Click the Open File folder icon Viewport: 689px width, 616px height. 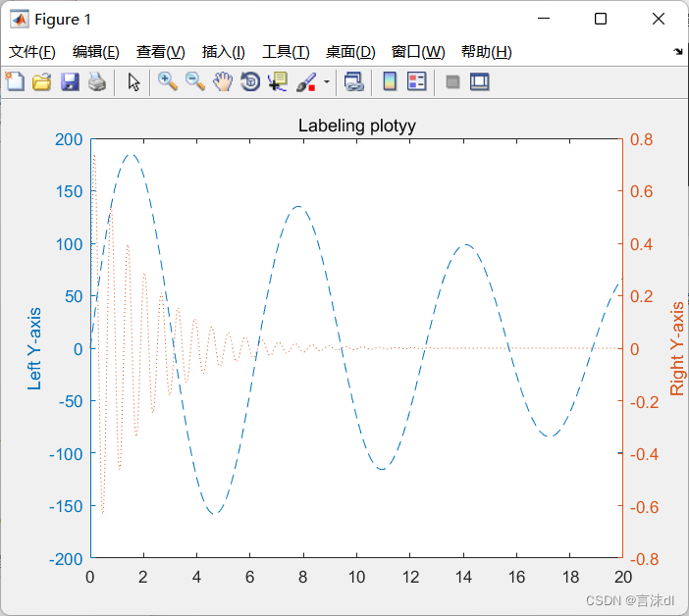point(41,82)
